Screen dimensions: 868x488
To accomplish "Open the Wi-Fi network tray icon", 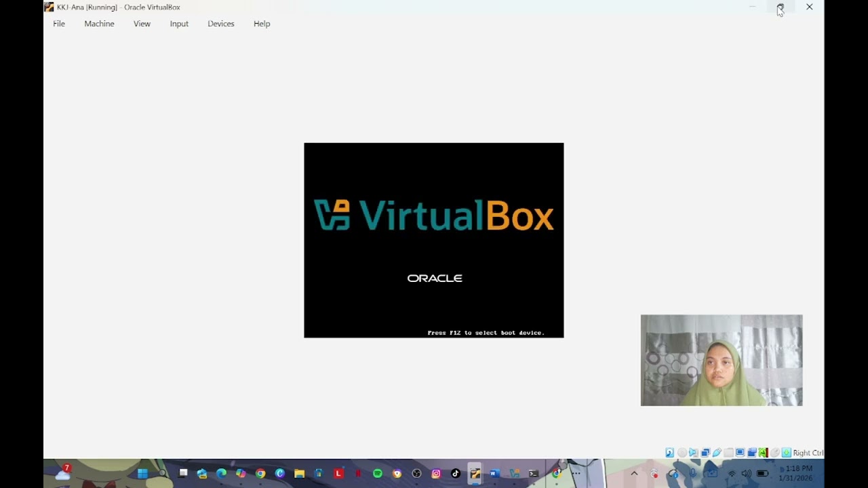I will coord(732,474).
